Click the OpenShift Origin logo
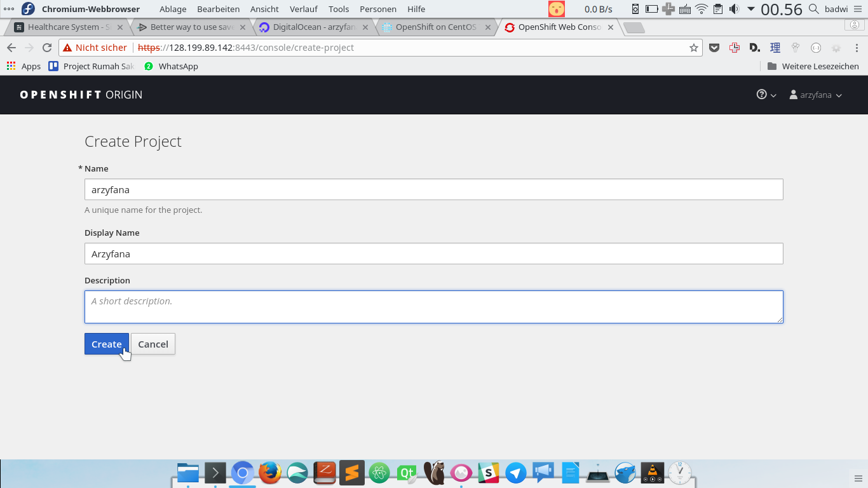This screenshot has height=488, width=868. (x=81, y=95)
